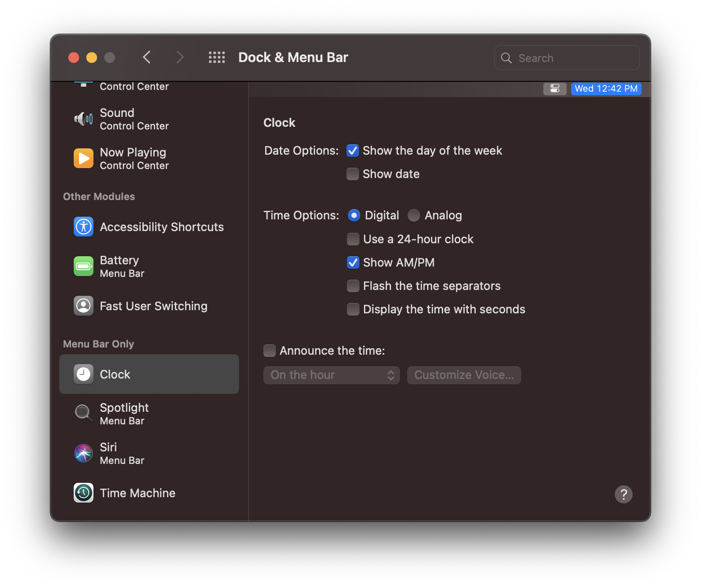Select the Digital radio button
The width and height of the screenshot is (701, 588).
(x=354, y=216)
